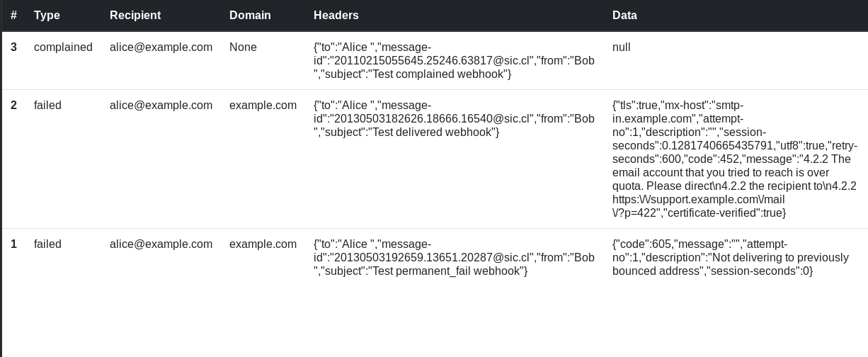
Task: Click the 'failed' type in row 2
Action: click(x=47, y=106)
